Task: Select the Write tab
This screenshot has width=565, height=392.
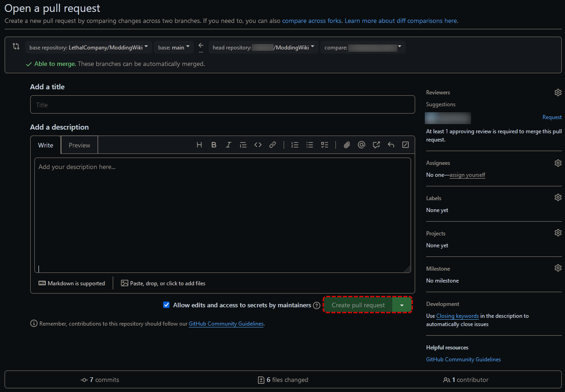Action: tap(46, 145)
